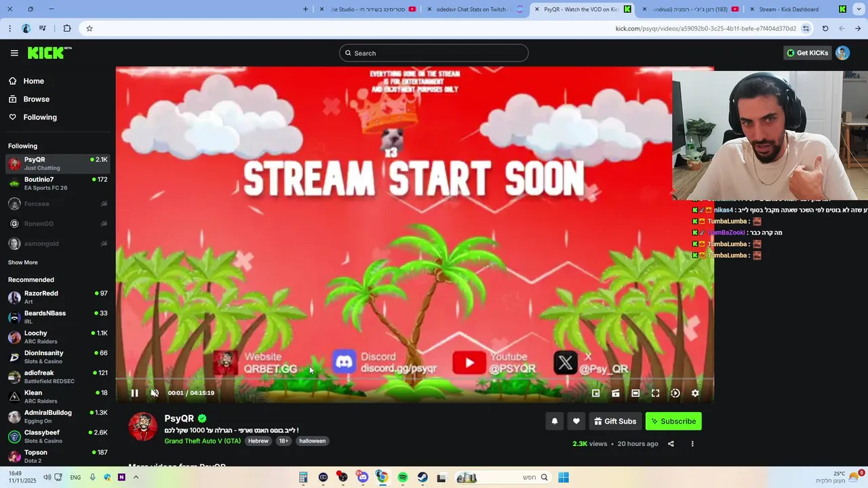Open the recommended BeardsNBass channel
Screen dimensions: 868x488
58,317
